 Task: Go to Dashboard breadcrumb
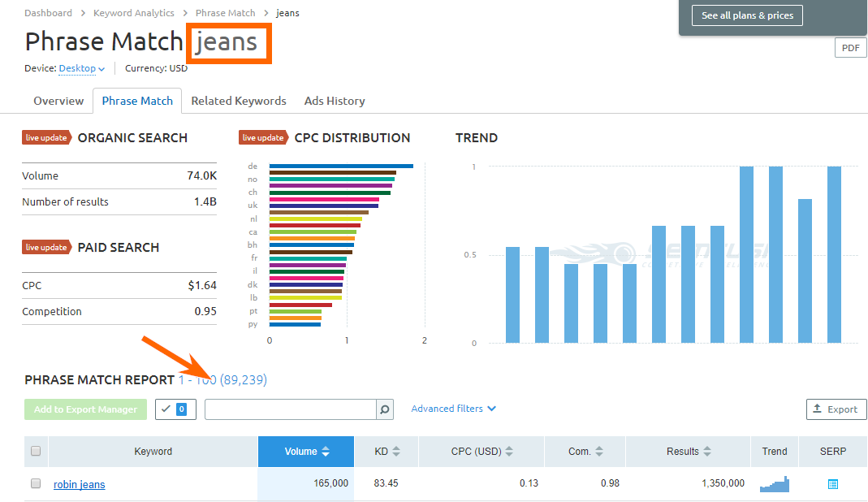48,13
